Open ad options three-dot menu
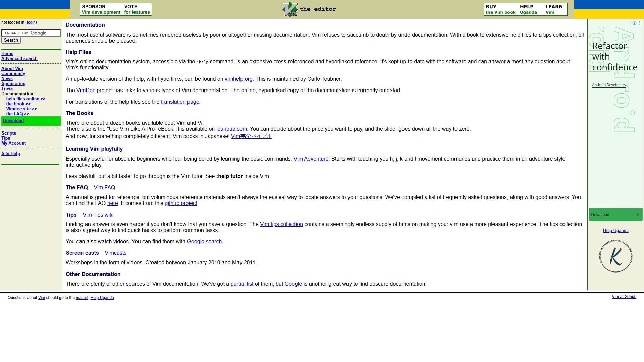Viewport: 644px width, 362px height. (x=640, y=23)
